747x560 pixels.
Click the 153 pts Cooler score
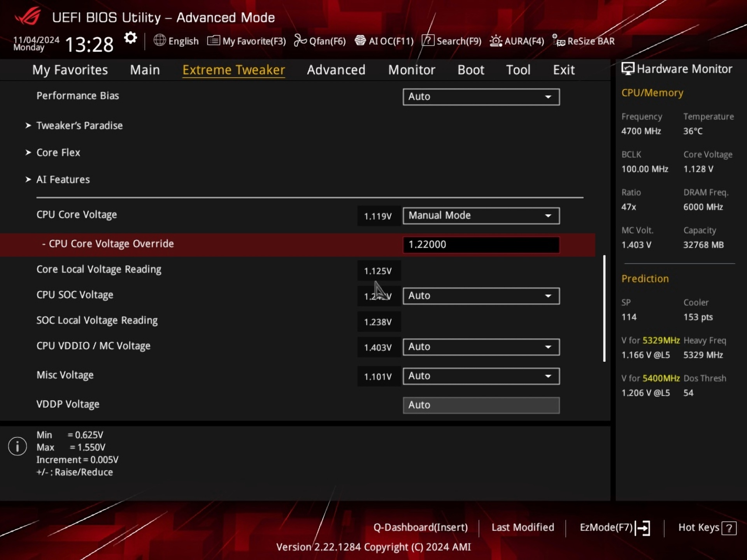point(698,317)
